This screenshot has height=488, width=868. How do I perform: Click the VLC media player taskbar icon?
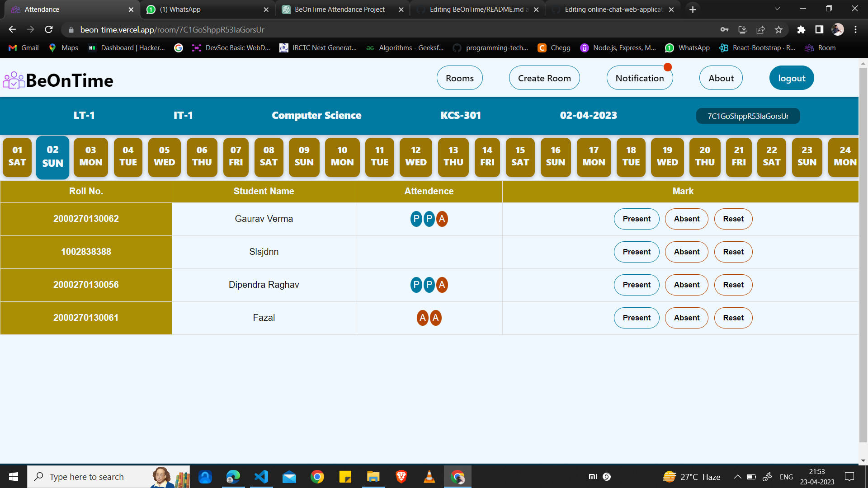429,477
